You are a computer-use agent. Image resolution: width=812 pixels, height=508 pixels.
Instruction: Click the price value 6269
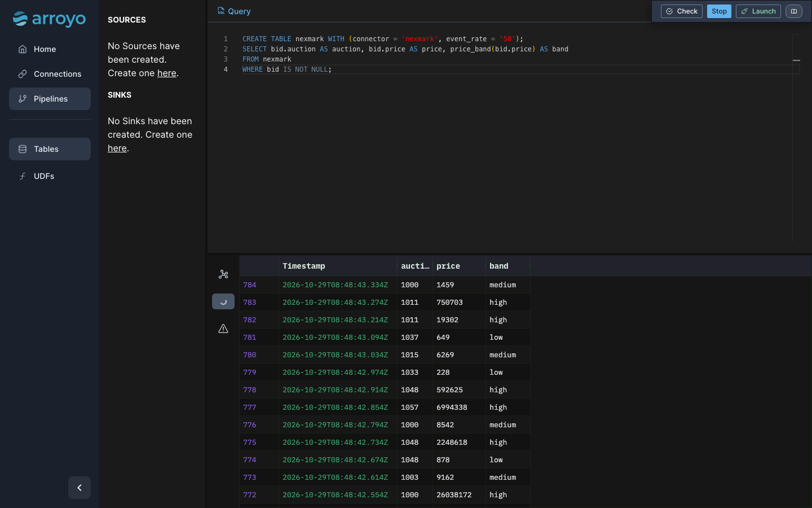(x=445, y=355)
